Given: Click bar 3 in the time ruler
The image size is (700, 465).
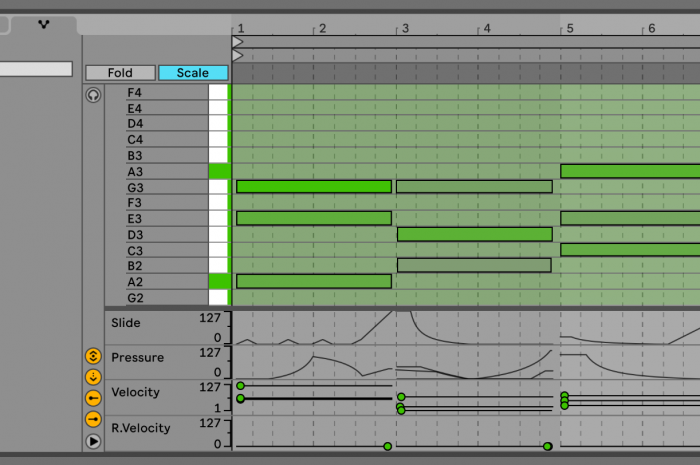Looking at the screenshot, I should 405,29.
